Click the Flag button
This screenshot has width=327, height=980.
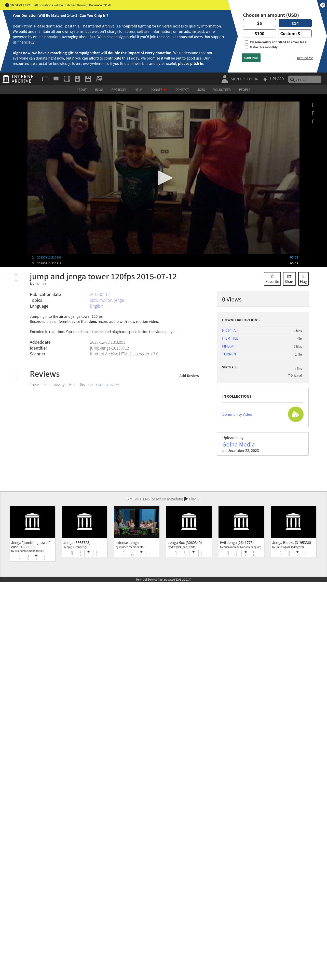(x=303, y=279)
